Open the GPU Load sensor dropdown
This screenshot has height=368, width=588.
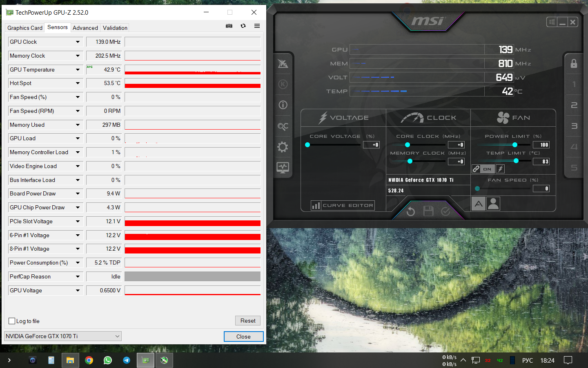[x=78, y=138]
